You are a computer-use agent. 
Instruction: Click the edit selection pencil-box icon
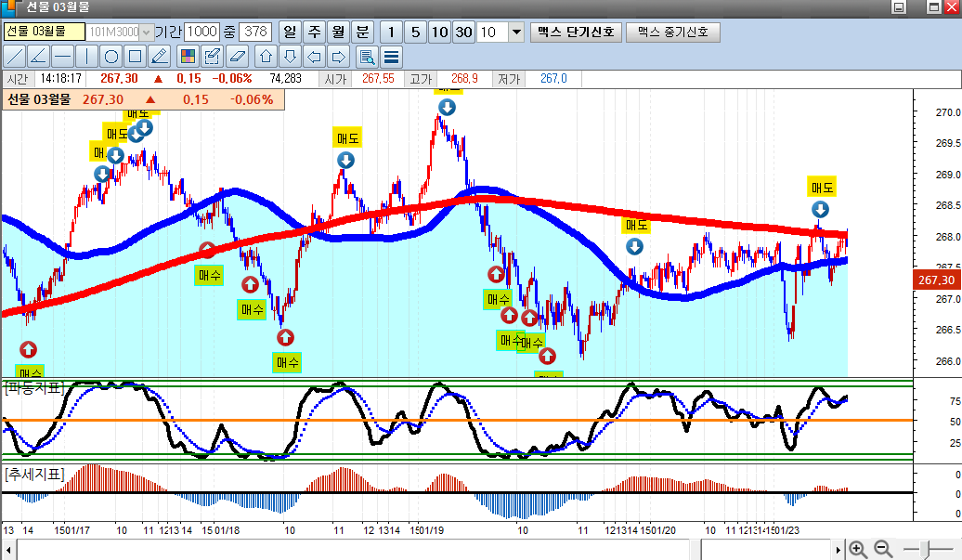pos(213,57)
